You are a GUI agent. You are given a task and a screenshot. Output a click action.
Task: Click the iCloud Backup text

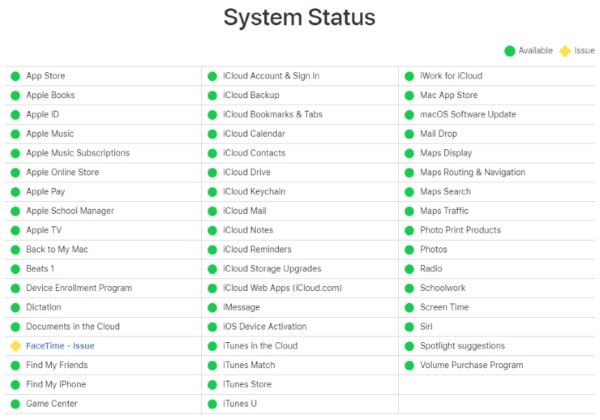pos(251,95)
